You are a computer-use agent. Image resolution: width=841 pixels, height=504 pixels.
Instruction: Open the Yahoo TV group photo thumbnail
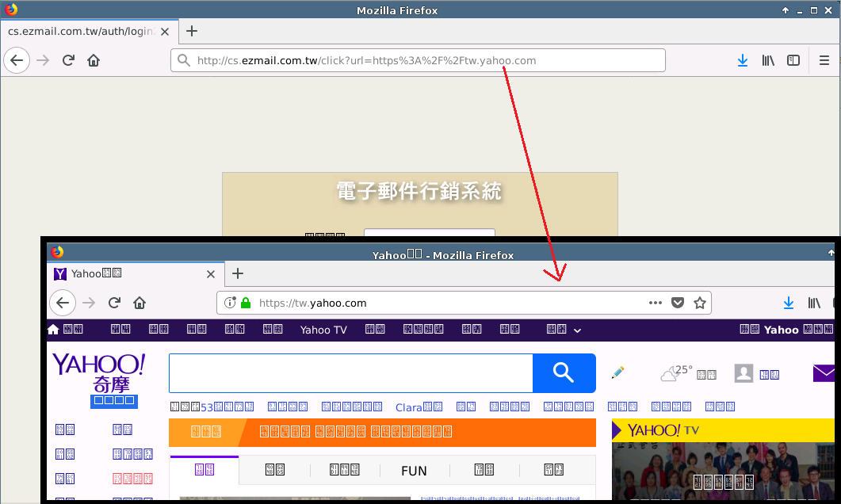(723, 472)
